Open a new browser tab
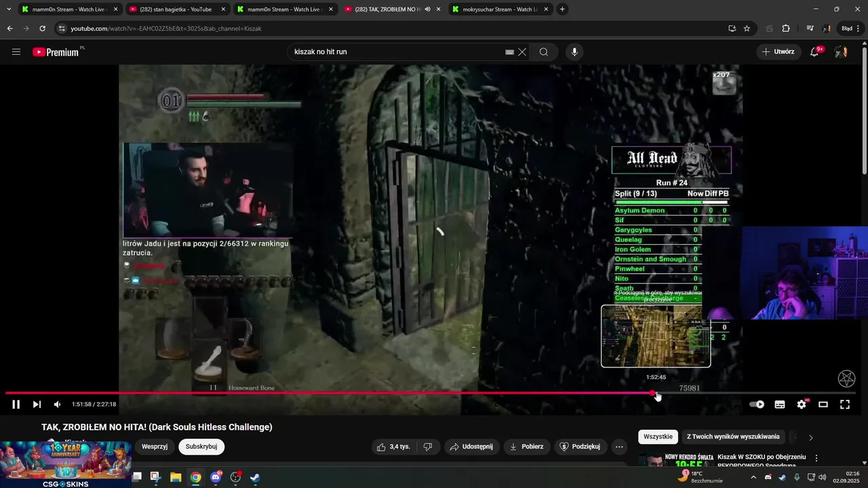The image size is (868, 488). pos(562,9)
